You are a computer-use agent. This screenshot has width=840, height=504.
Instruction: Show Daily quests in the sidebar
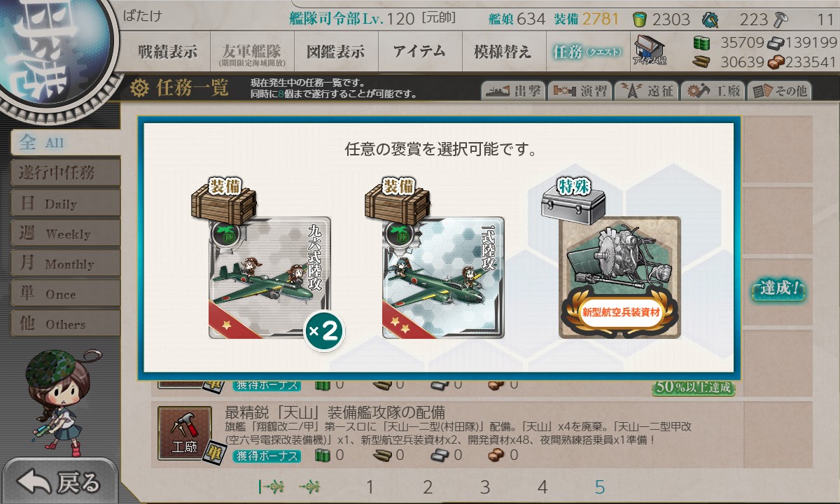[65, 204]
